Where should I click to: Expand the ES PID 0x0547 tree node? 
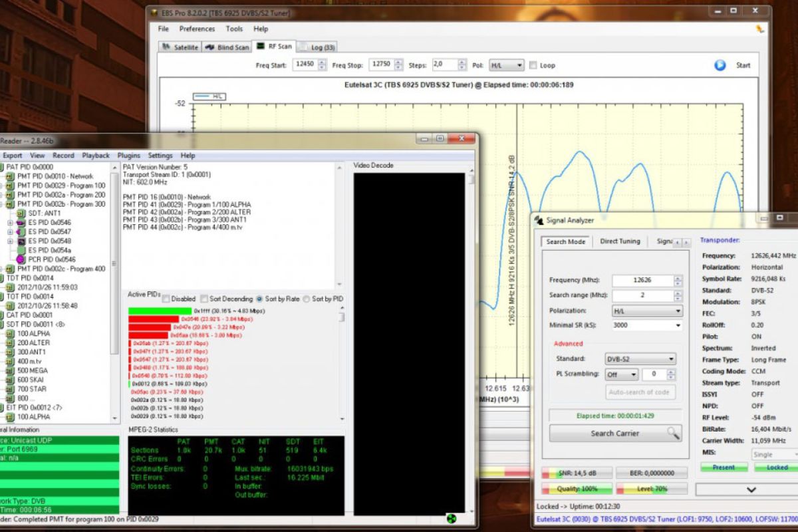(x=10, y=231)
